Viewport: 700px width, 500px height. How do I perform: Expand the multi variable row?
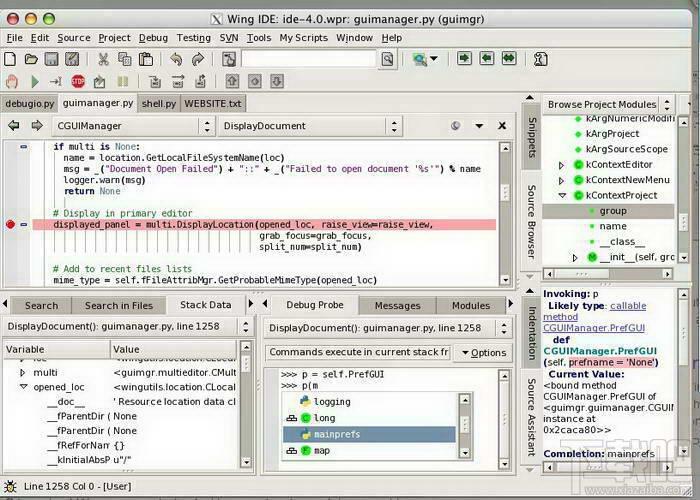[x=23, y=373]
